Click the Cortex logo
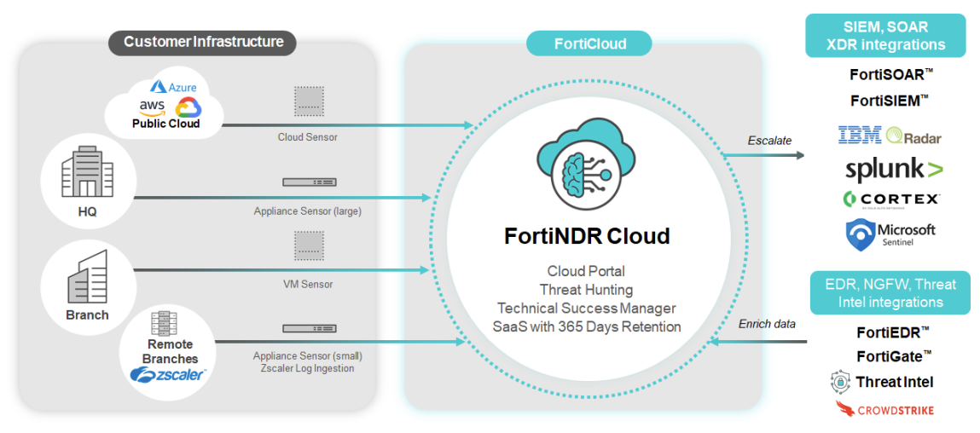This screenshot has width=980, height=433. 891,199
